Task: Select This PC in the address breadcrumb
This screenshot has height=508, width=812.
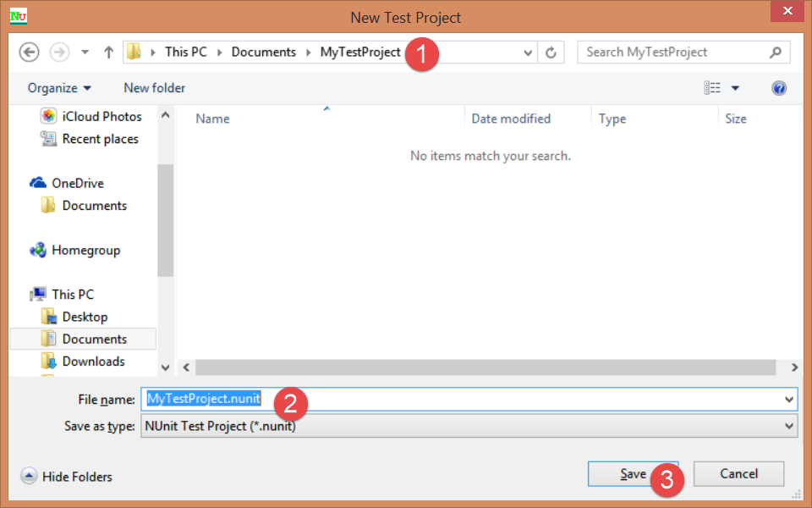Action: point(185,52)
